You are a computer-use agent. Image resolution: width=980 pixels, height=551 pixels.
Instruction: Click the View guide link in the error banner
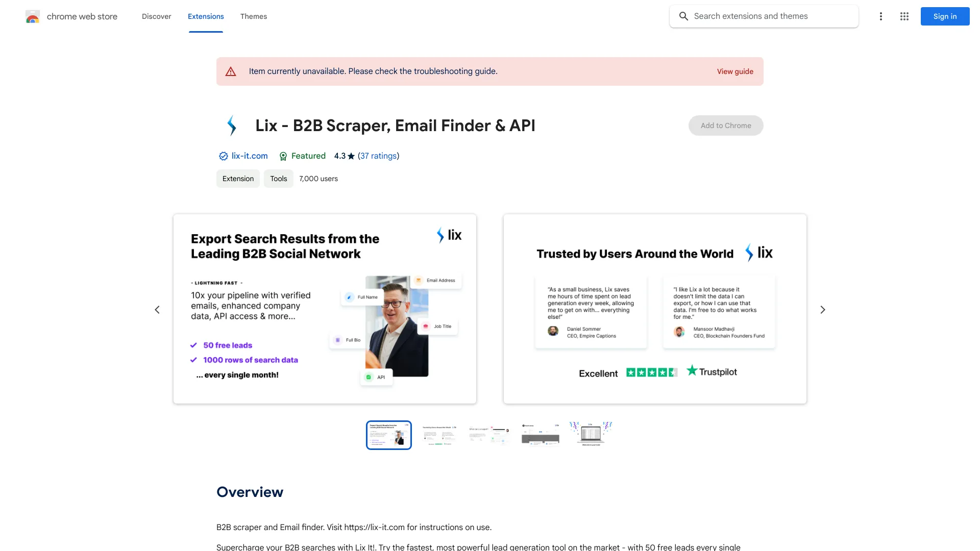(x=735, y=71)
